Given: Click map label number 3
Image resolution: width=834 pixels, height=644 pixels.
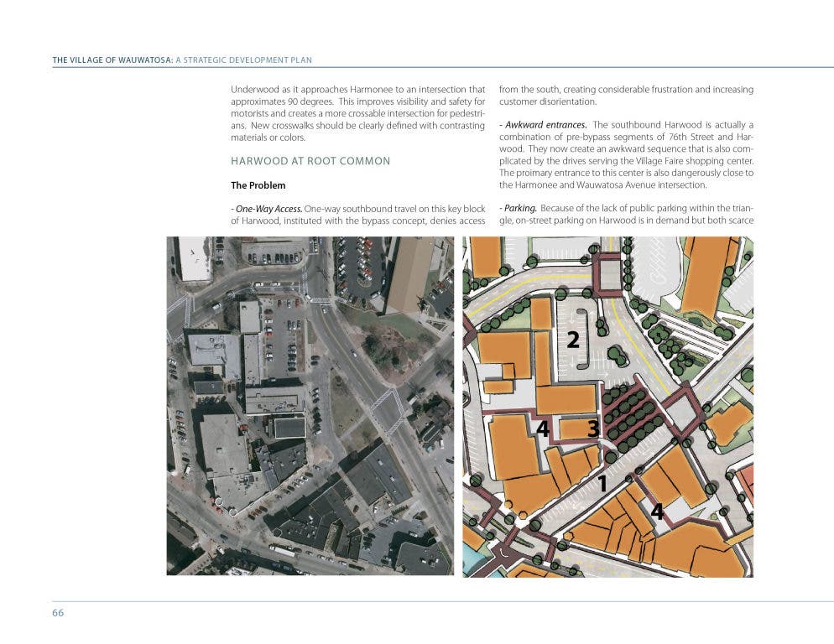Looking at the screenshot, I should tap(594, 428).
